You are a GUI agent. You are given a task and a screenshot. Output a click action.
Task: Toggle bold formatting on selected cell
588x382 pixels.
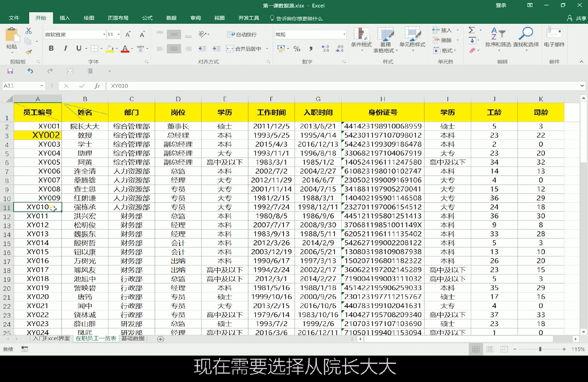tap(51, 48)
